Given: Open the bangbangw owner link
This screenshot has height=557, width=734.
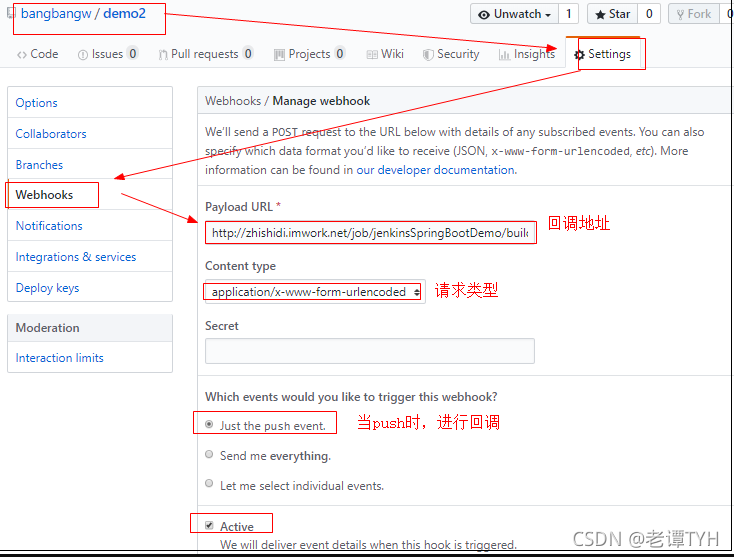Looking at the screenshot, I should (56, 14).
